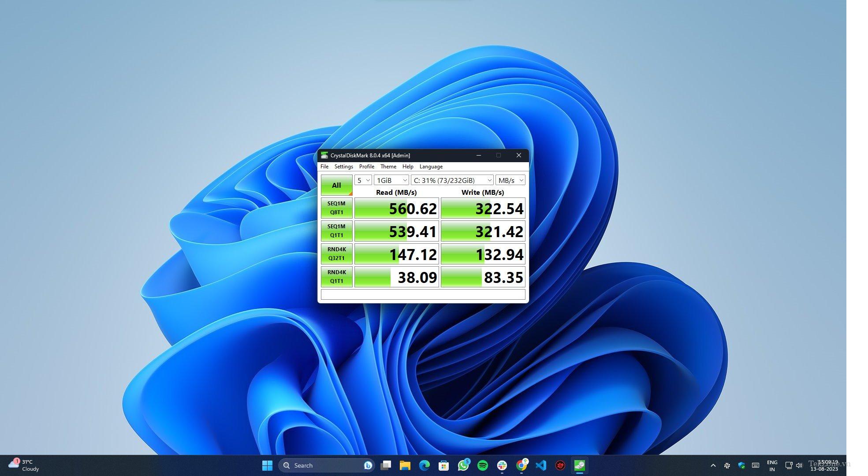Click the CrystalDiskMark application icon in taskbar
868x476 pixels.
point(580,465)
